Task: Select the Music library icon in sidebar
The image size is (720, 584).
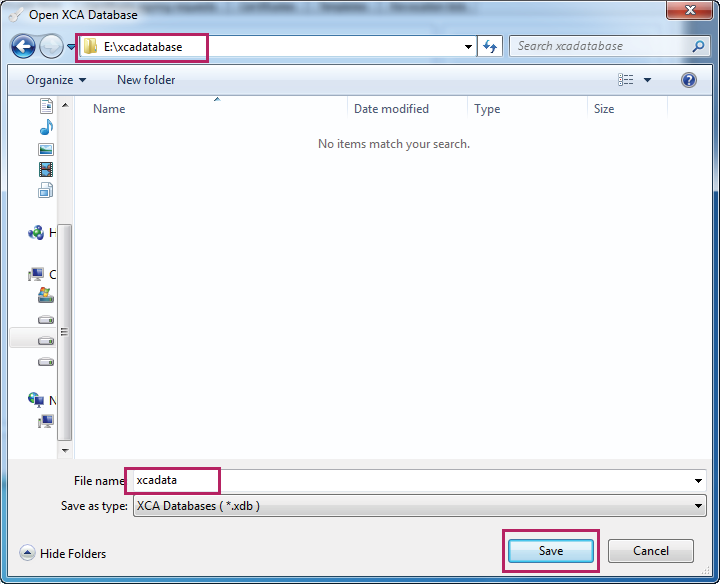Action: click(x=46, y=127)
